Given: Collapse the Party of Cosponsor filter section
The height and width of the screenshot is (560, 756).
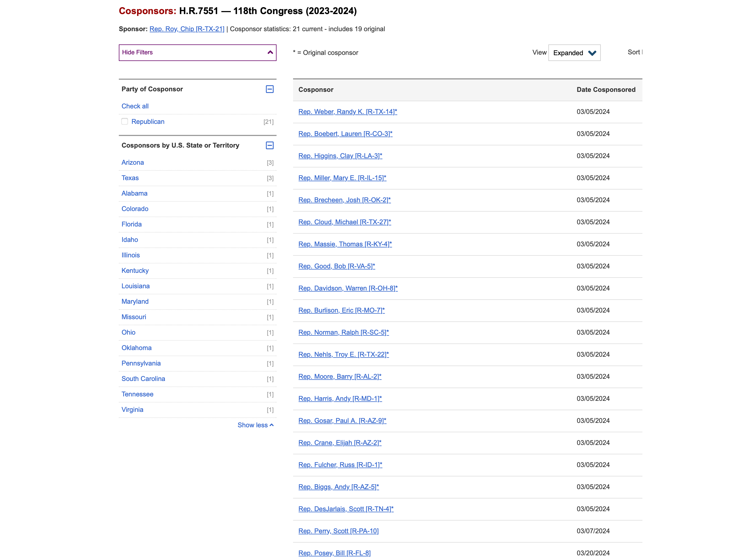Looking at the screenshot, I should coord(270,89).
